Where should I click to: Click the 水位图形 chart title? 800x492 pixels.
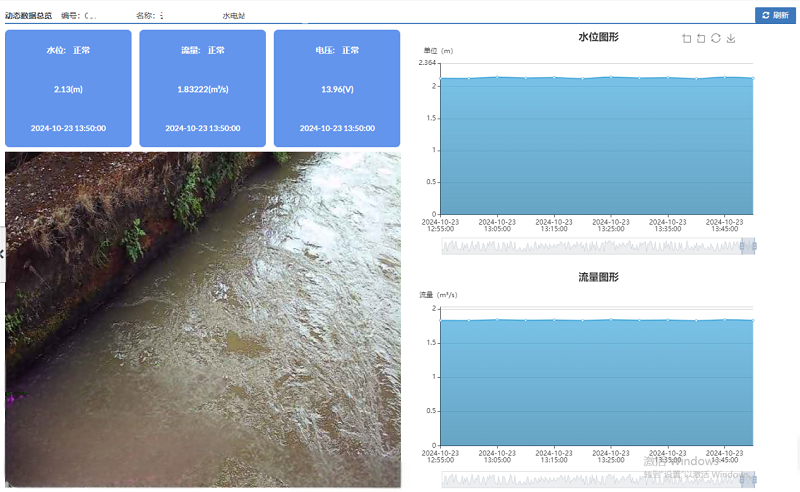[598, 37]
